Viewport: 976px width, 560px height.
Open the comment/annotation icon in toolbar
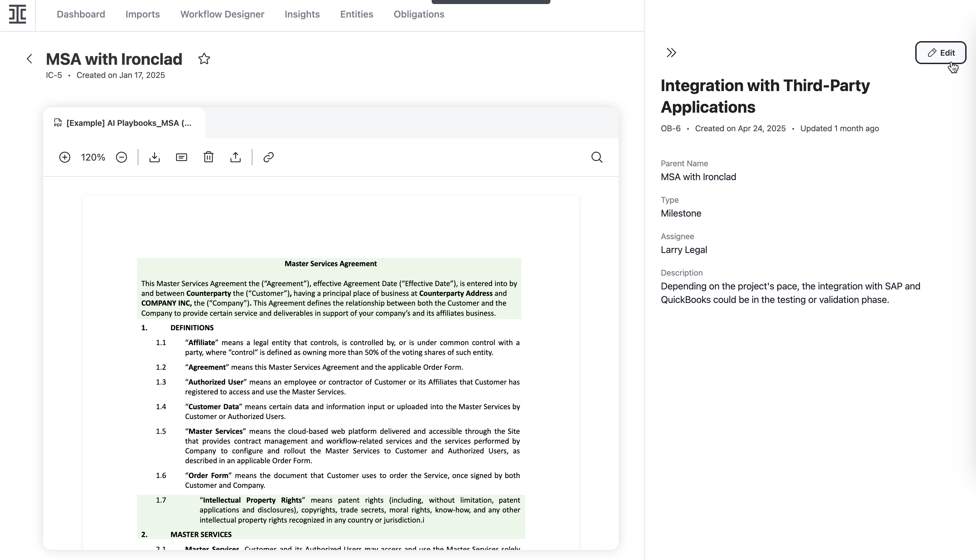[x=181, y=157]
